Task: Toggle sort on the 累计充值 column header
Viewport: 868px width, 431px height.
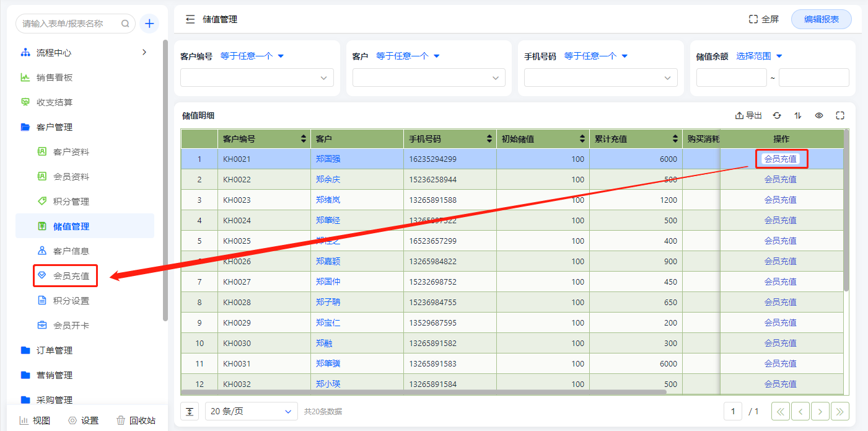Action: 675,139
